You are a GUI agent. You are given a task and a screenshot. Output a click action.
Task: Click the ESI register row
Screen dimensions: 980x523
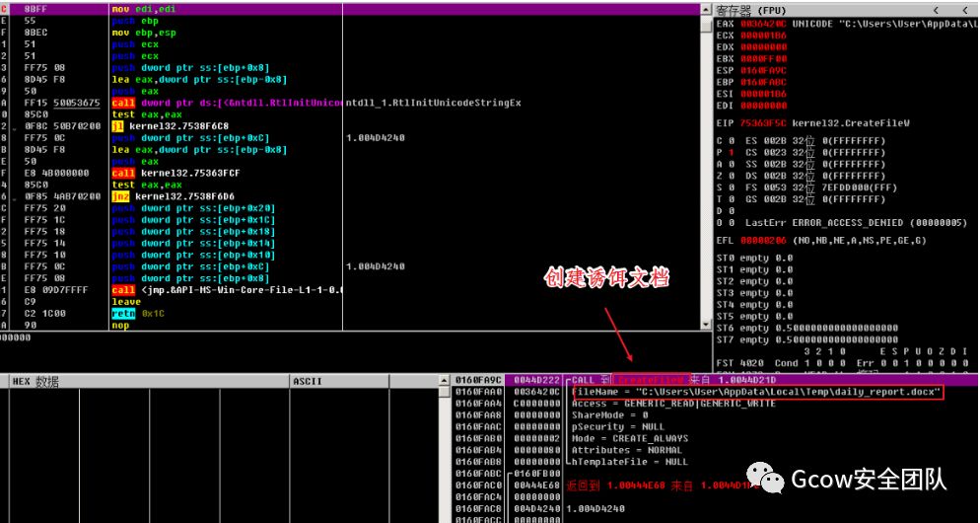(752, 95)
